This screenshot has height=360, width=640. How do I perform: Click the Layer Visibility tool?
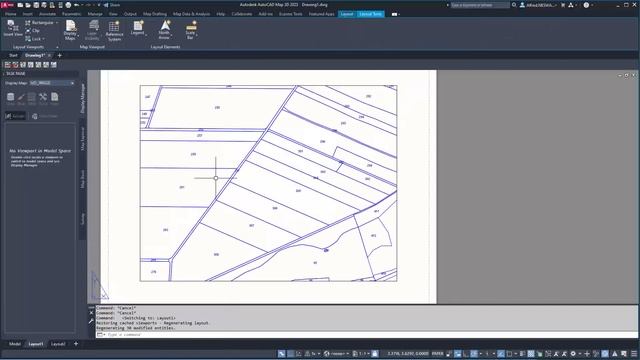93,30
